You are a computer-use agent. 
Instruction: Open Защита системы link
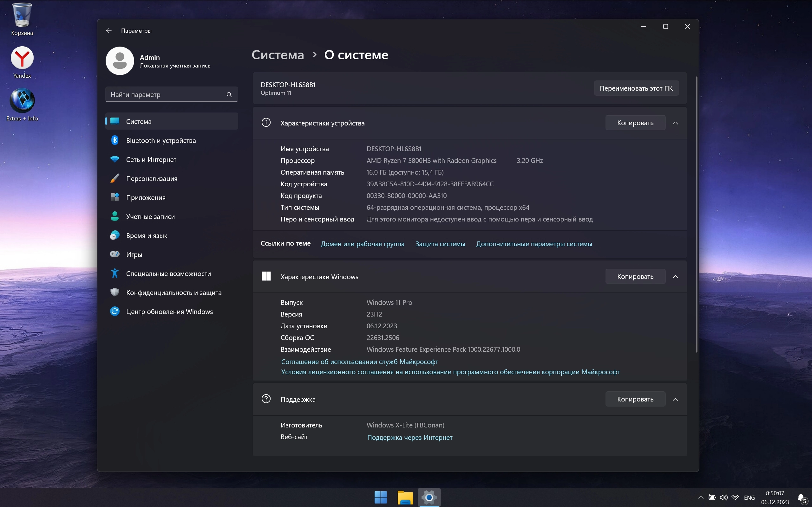[x=440, y=244]
